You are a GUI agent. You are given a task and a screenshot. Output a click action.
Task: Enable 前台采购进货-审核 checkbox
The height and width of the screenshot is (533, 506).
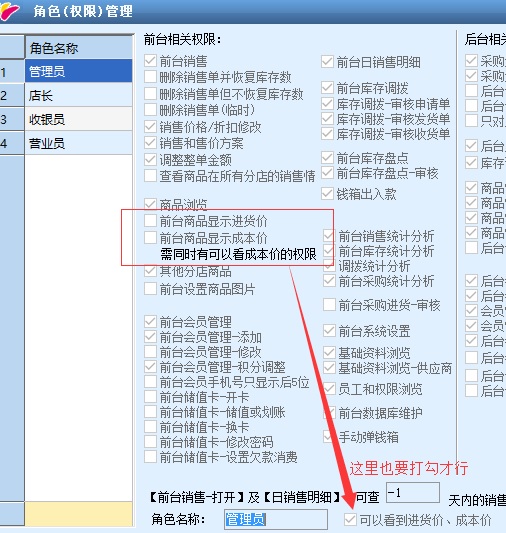click(x=329, y=305)
